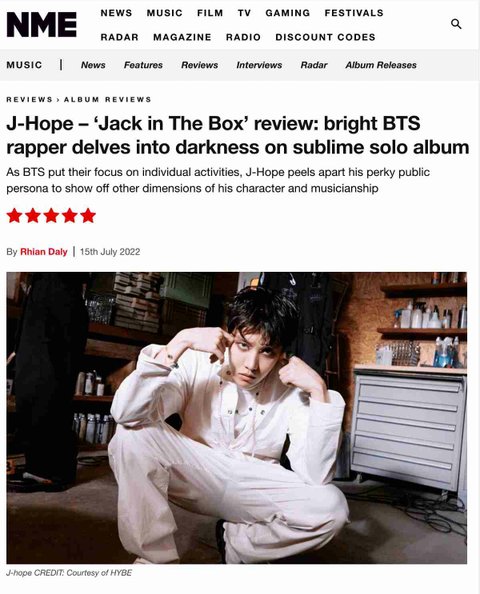
Task: Open the Music menu item
Action: click(164, 13)
